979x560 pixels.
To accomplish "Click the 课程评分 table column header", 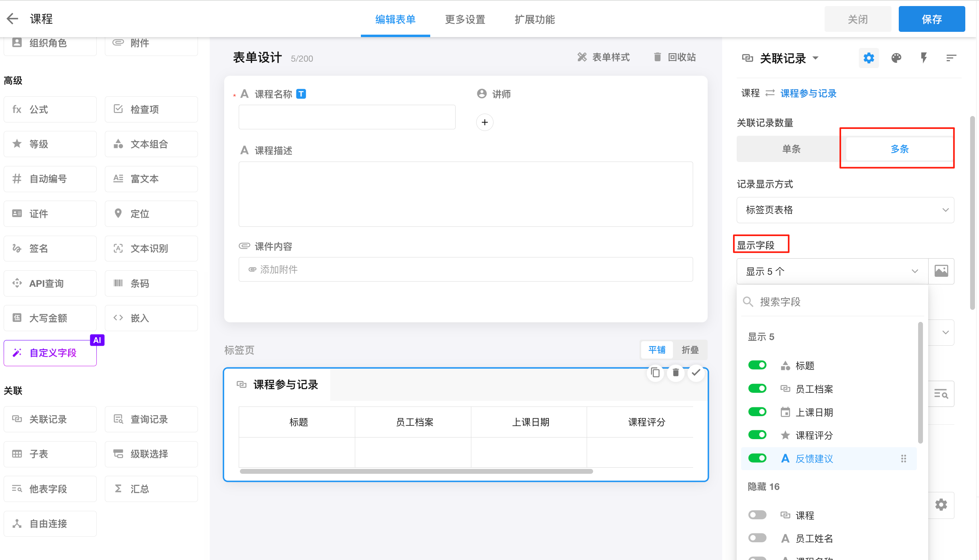I will [647, 422].
